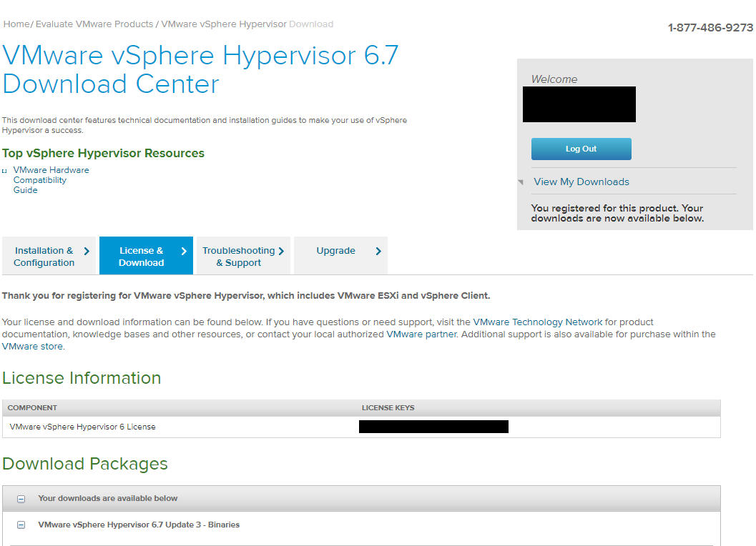Click the arrow icon on Installation & Configuration tab

[x=87, y=251]
